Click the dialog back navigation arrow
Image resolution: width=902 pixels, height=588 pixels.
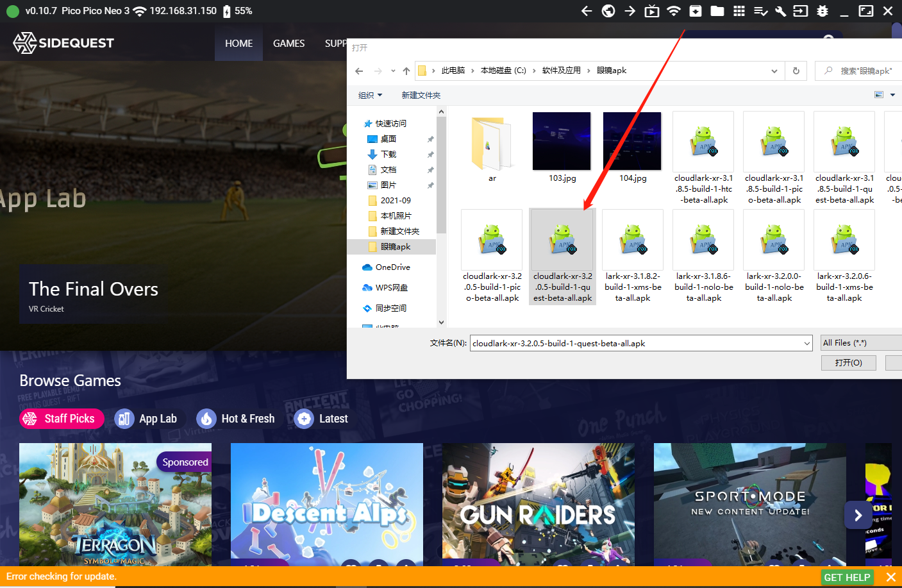359,71
